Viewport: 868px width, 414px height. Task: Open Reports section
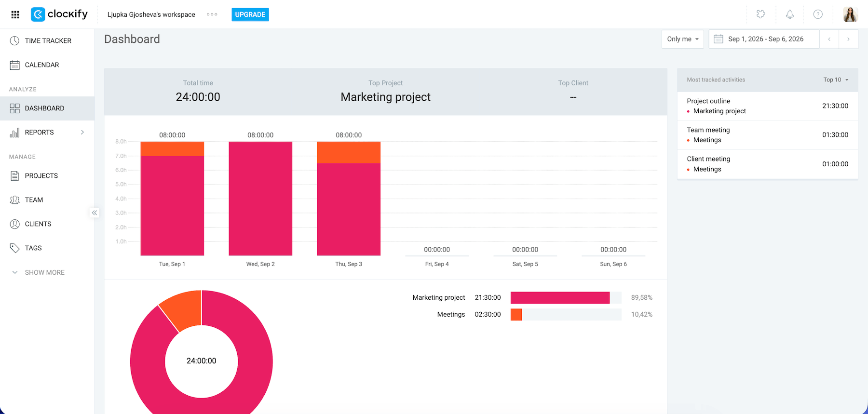coord(47,133)
